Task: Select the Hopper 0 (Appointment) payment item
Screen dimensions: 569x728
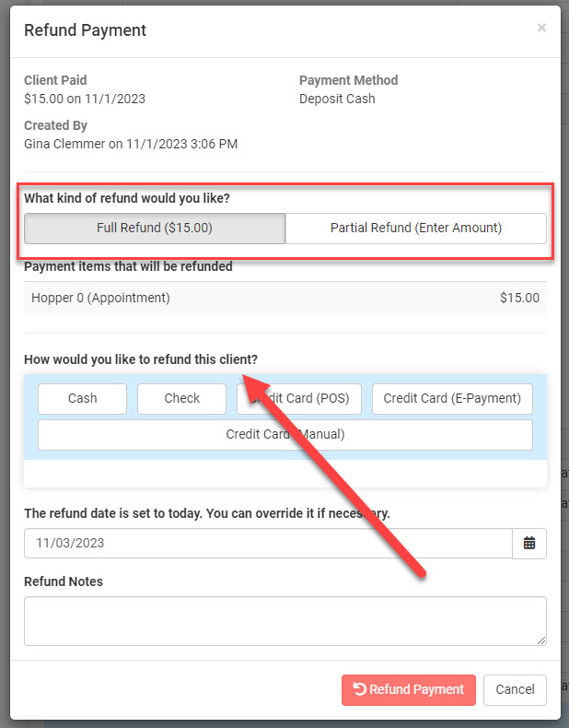Action: tap(100, 299)
